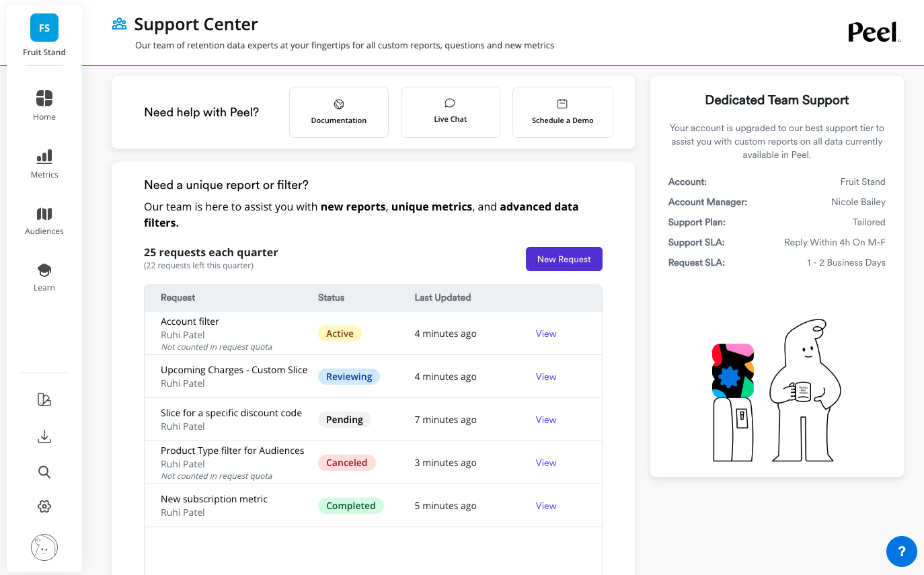Click the download icon in sidebar
This screenshot has height=575, width=924.
(44, 437)
